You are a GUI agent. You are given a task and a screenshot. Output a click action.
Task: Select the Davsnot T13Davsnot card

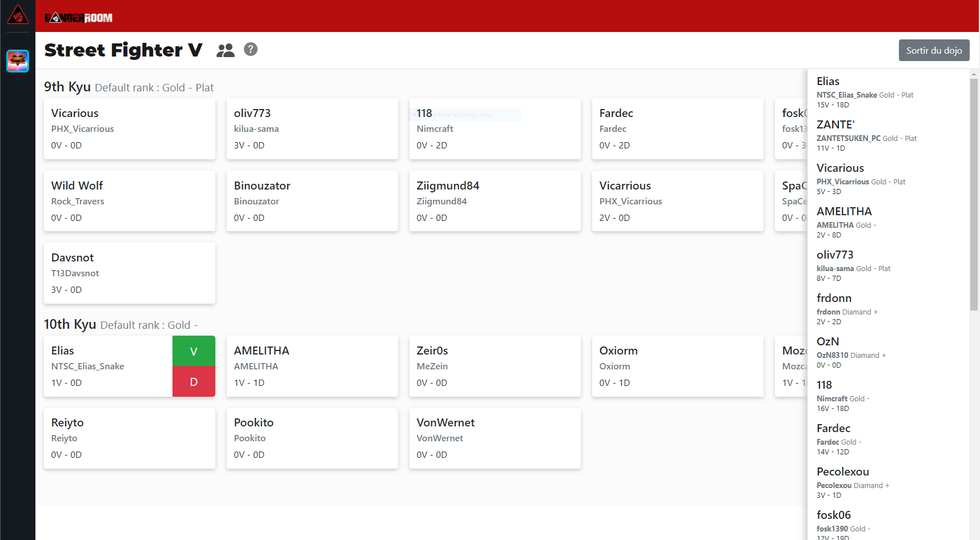coord(130,273)
